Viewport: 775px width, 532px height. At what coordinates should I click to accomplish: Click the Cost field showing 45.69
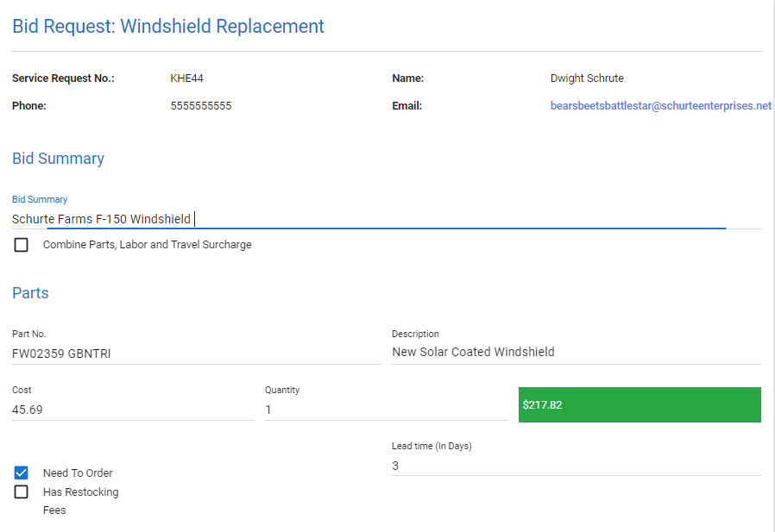pos(133,410)
